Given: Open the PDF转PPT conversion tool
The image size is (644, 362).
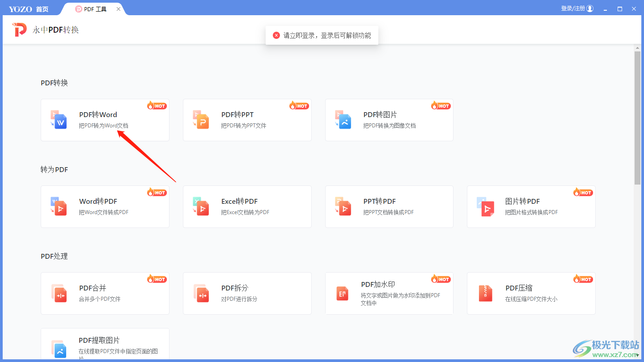Looking at the screenshot, I should tap(247, 120).
